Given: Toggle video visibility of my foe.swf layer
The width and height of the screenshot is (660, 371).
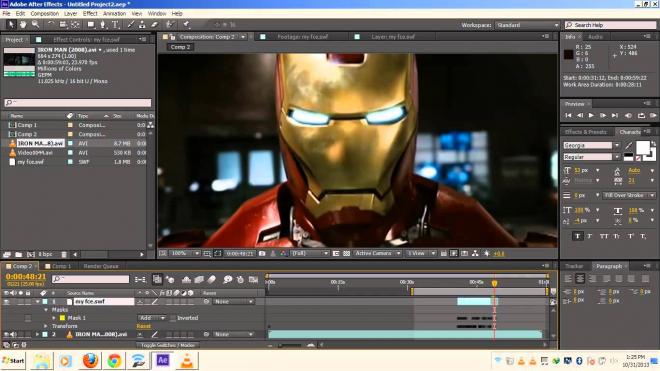Looking at the screenshot, I should tap(6, 302).
